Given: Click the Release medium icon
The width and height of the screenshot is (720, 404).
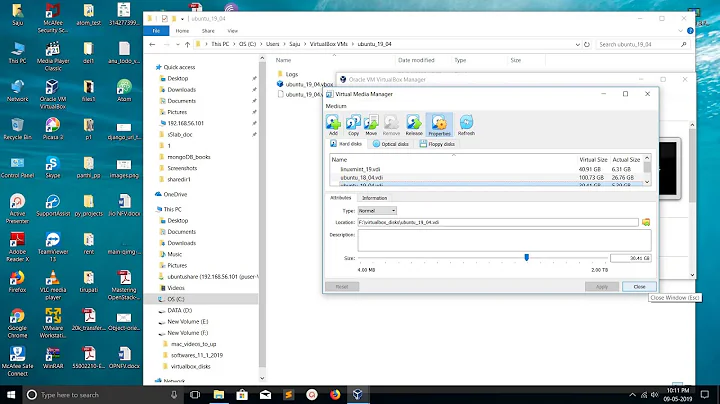Looking at the screenshot, I should (414, 125).
